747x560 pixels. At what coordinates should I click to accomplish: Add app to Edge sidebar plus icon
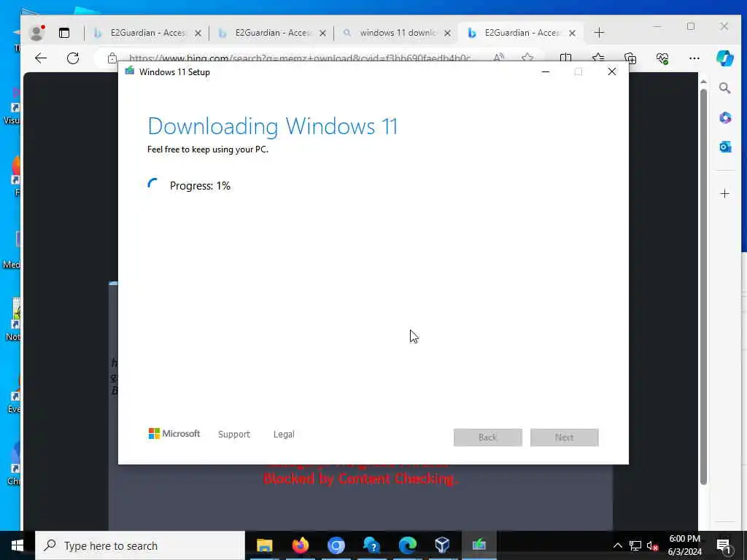[x=724, y=193]
